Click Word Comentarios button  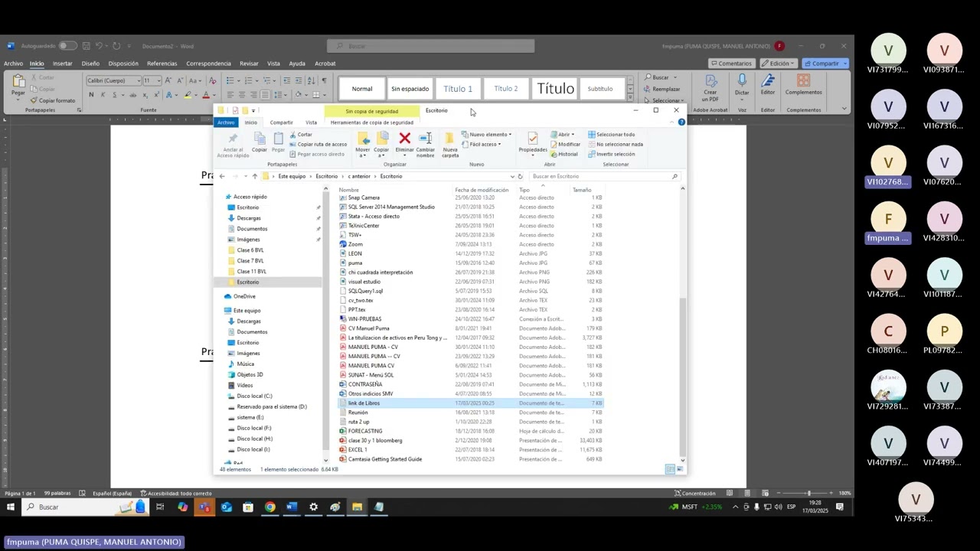[x=730, y=64]
